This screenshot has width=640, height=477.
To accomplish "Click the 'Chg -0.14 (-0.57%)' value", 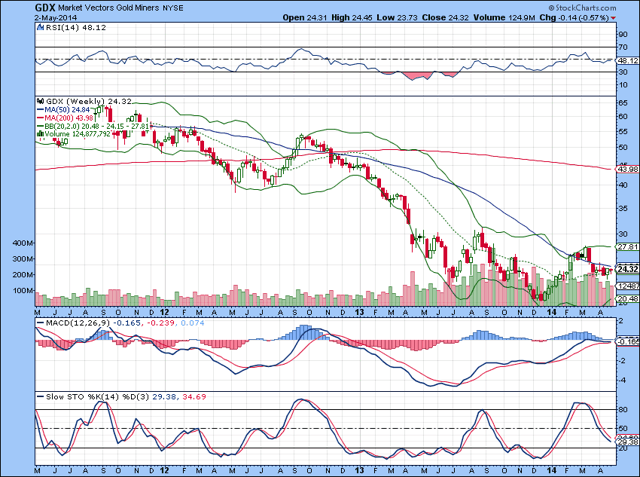I will (574, 18).
